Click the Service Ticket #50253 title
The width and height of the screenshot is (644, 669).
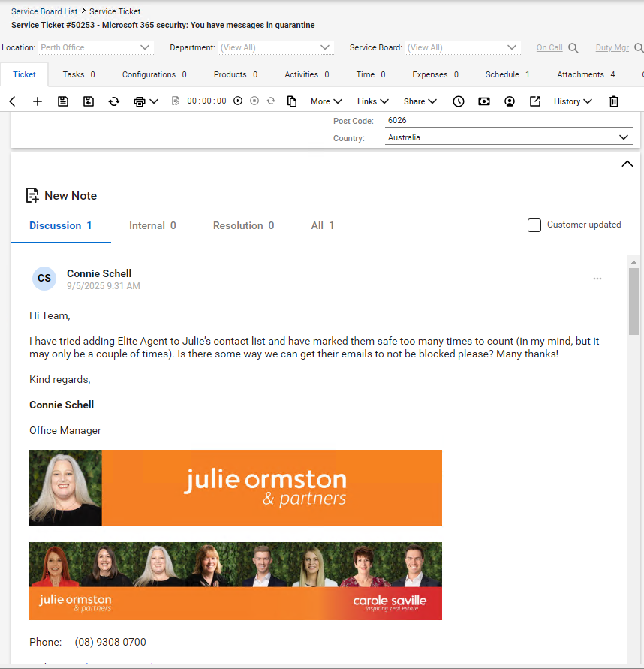point(163,25)
